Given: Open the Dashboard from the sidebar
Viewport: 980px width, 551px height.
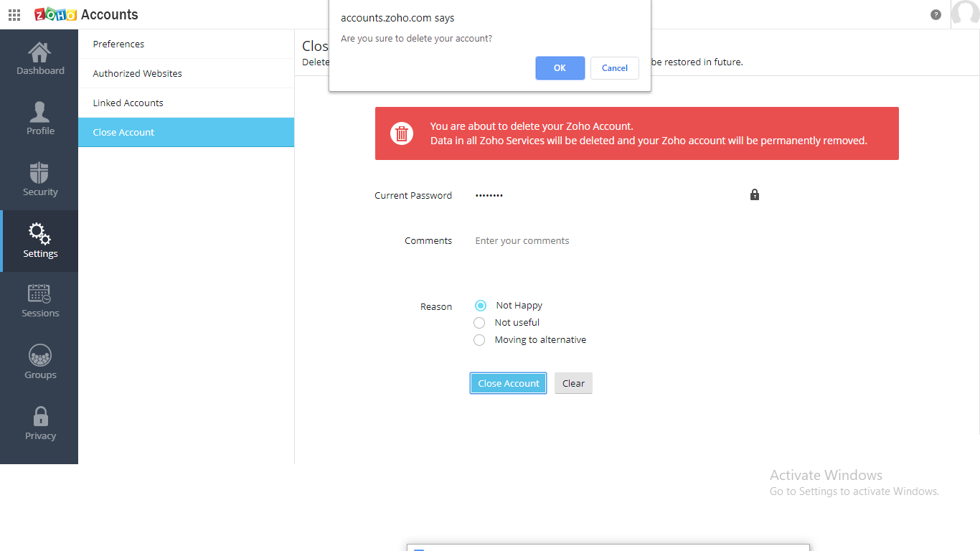Looking at the screenshot, I should pos(39,57).
